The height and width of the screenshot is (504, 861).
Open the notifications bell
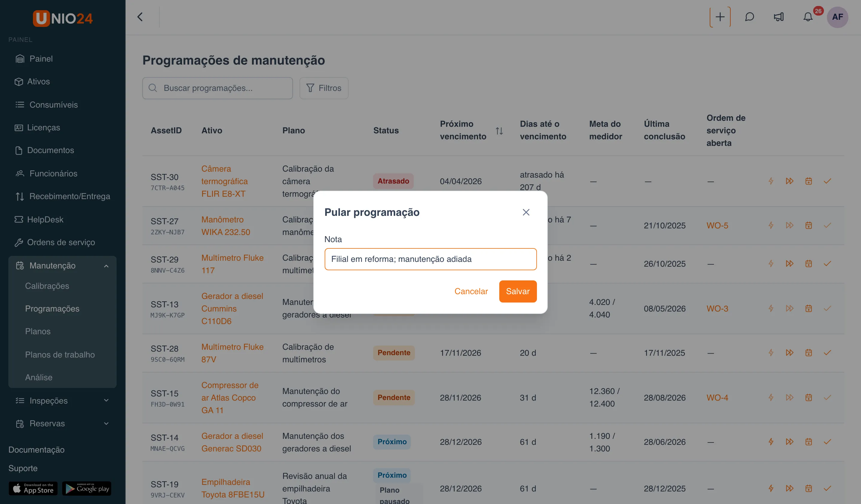pos(808,17)
